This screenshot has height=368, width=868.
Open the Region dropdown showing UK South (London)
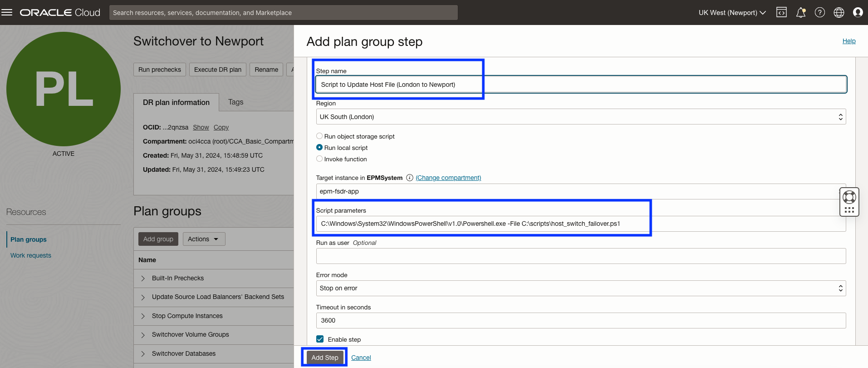click(581, 117)
